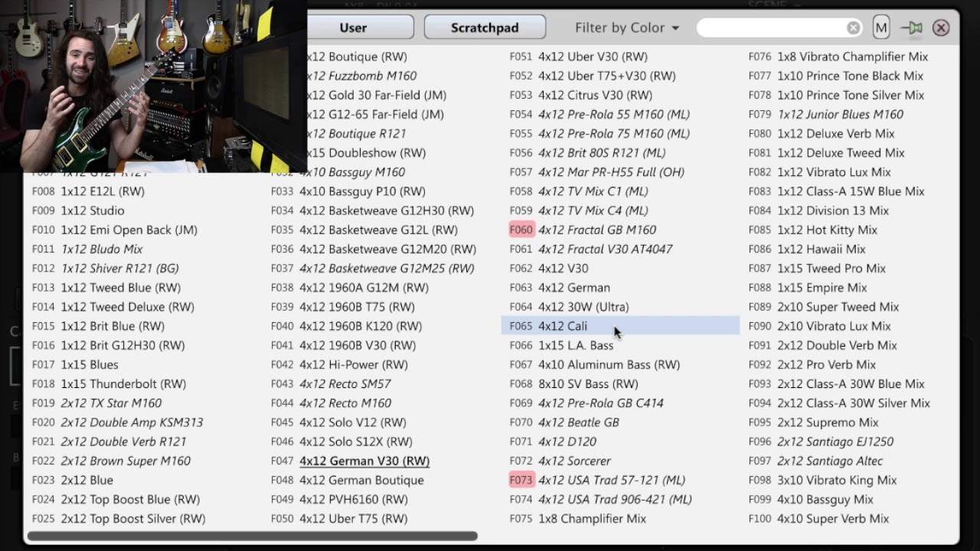Image resolution: width=980 pixels, height=551 pixels.
Task: Click the pin icon to keep picker open
Action: pos(911,28)
